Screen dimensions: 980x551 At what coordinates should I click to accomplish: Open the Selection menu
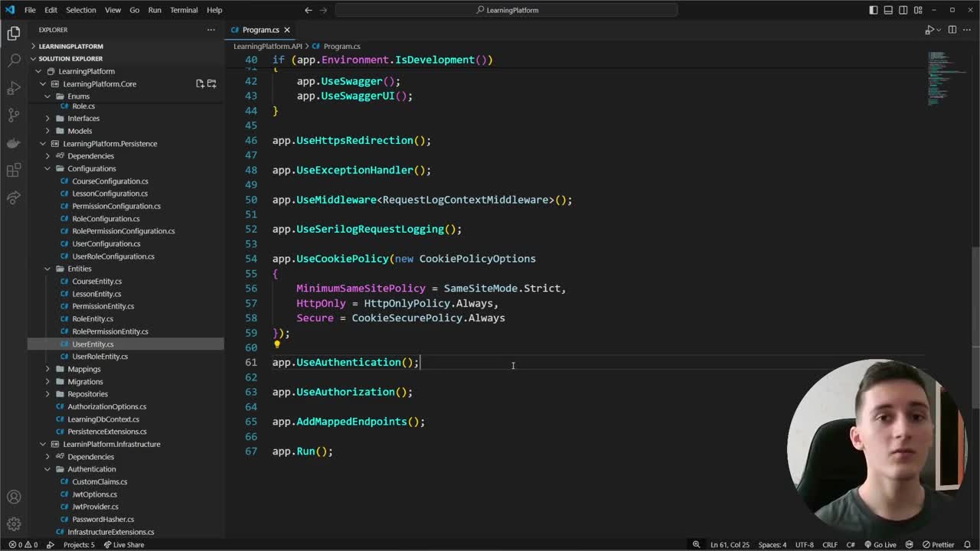80,10
